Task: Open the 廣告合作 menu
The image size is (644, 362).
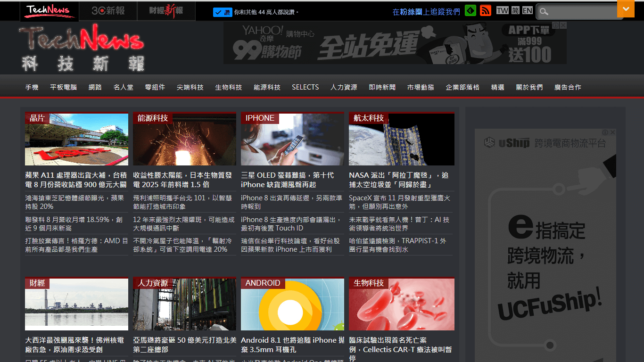Action: pyautogui.click(x=568, y=87)
